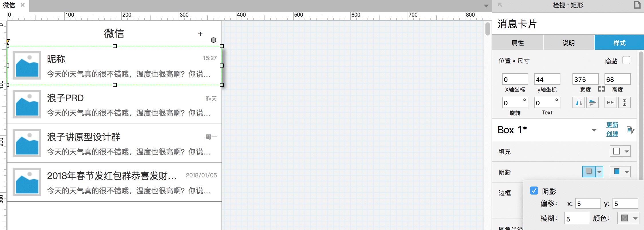Close the 微信 page tab

[x=23, y=5]
